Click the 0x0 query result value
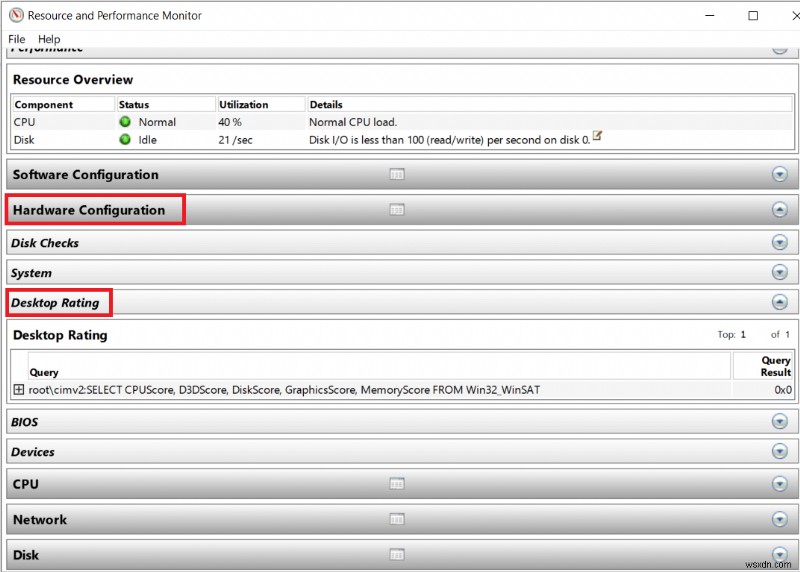Image resolution: width=800 pixels, height=572 pixels. pos(783,390)
